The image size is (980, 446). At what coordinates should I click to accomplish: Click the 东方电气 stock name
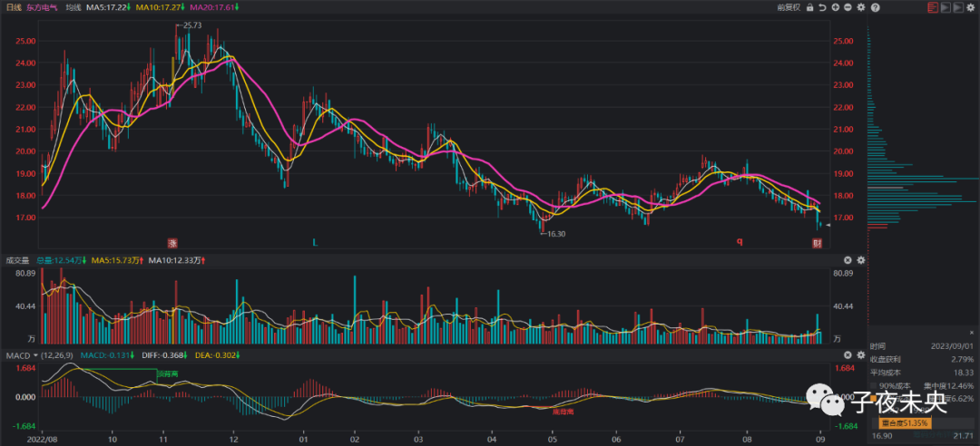pyautogui.click(x=44, y=7)
